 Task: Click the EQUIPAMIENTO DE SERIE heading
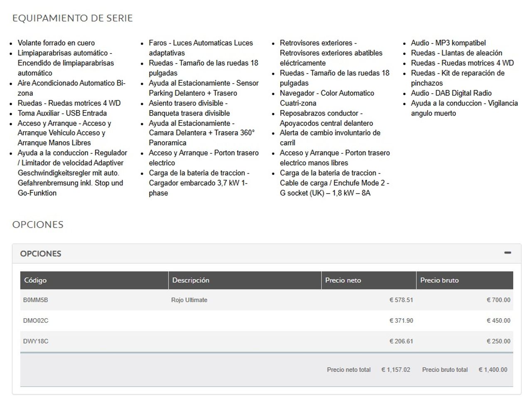[x=72, y=18]
